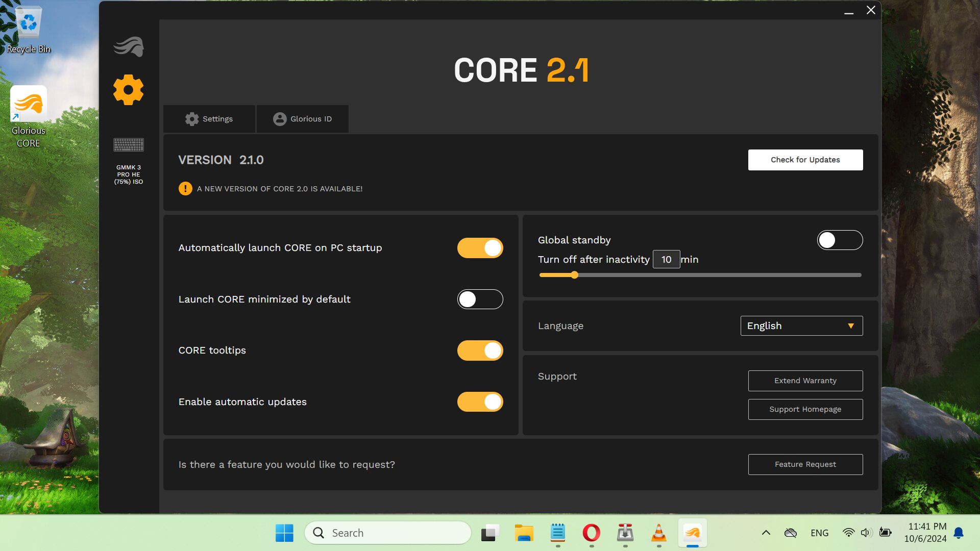980x551 pixels.
Task: Open VLC media player from taskbar
Action: 658,533
